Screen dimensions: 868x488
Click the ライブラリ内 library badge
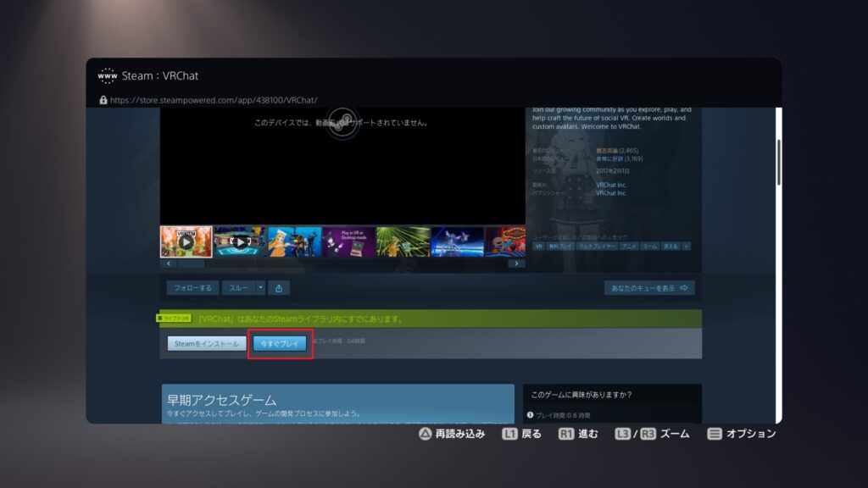pos(174,319)
